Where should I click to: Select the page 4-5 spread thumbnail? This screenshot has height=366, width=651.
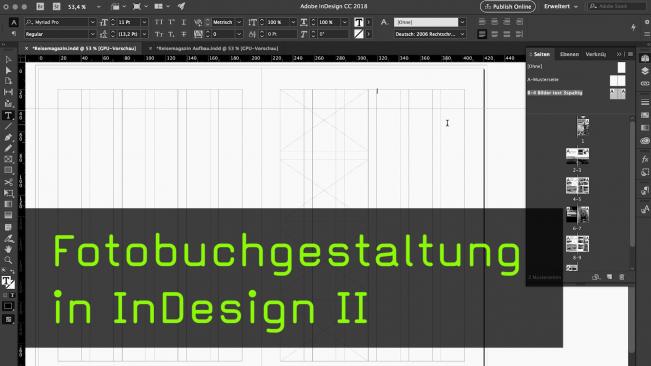[x=577, y=185]
